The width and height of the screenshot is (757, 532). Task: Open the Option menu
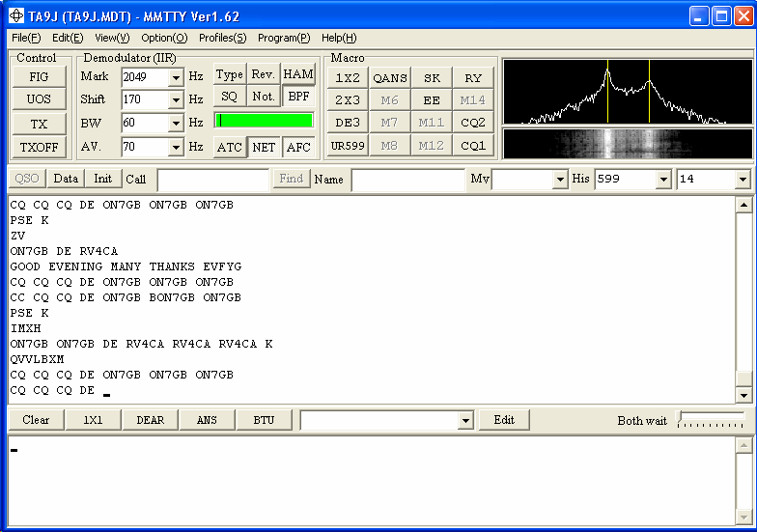pos(164,38)
